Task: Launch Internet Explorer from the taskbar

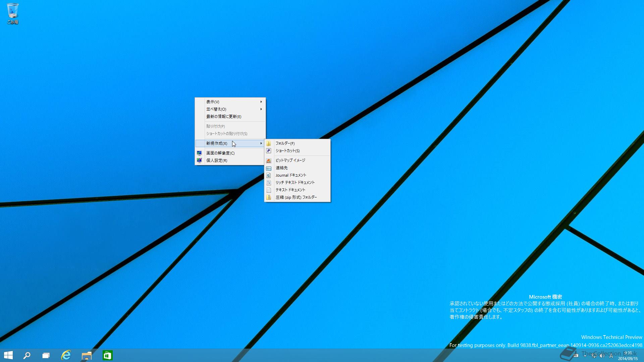Action: click(66, 355)
